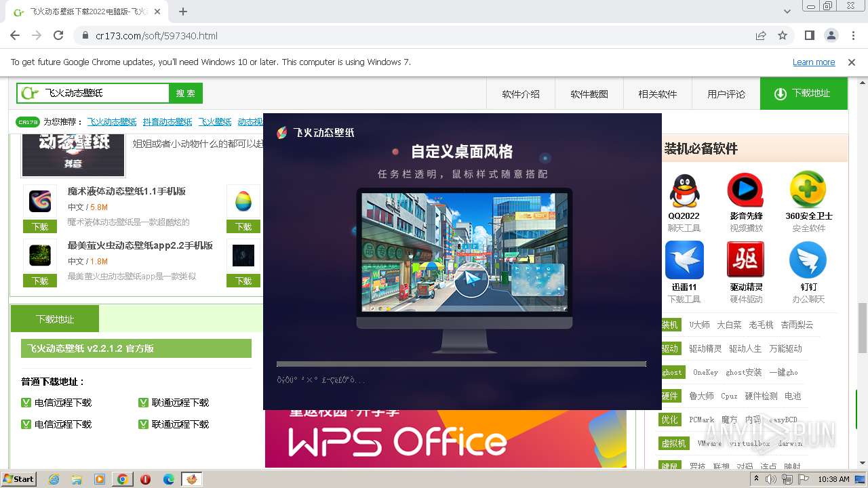
Task: Open the 360安全卫士 icon
Action: (x=808, y=190)
